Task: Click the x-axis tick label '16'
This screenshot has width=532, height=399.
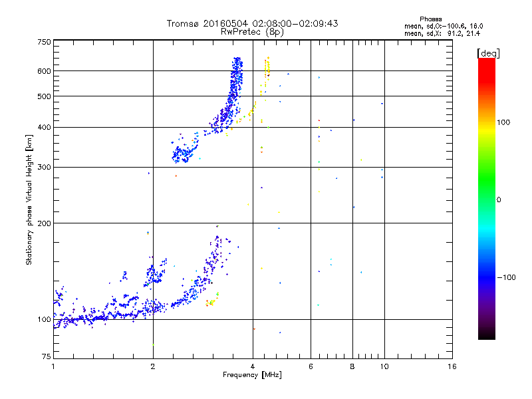Action: tap(452, 366)
